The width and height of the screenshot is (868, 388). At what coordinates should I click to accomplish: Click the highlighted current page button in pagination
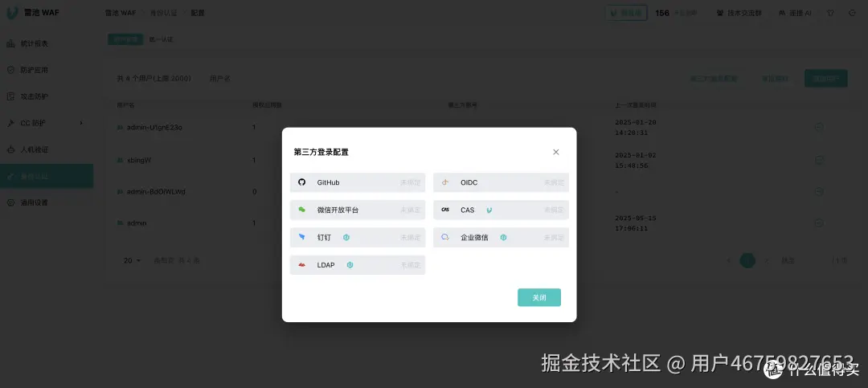click(x=748, y=260)
